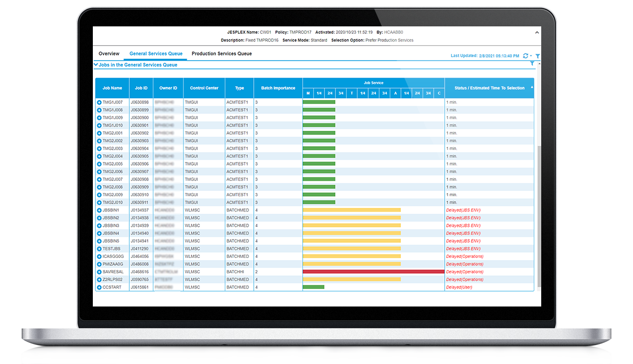Click the plus icon next to SAVRESAL
Screen dimensions: 633x364
coord(99,272)
